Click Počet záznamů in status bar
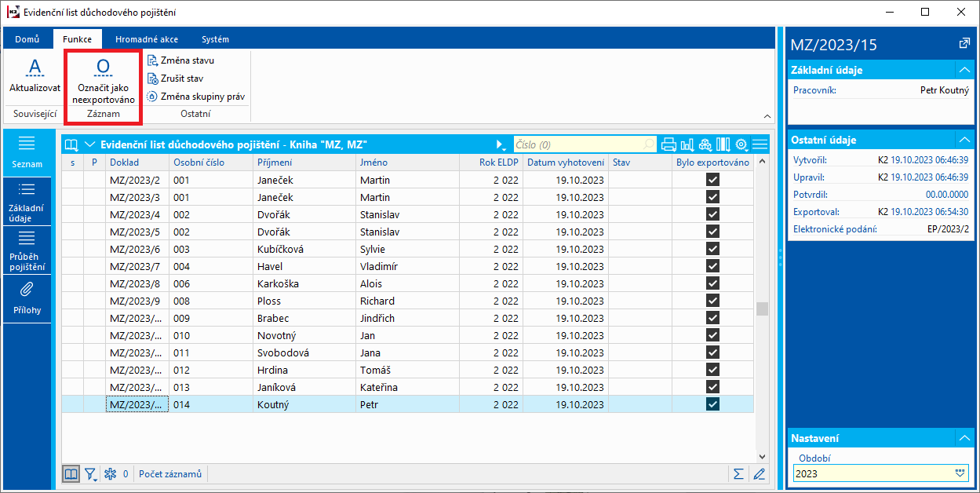The width and height of the screenshot is (980, 493). [170, 473]
